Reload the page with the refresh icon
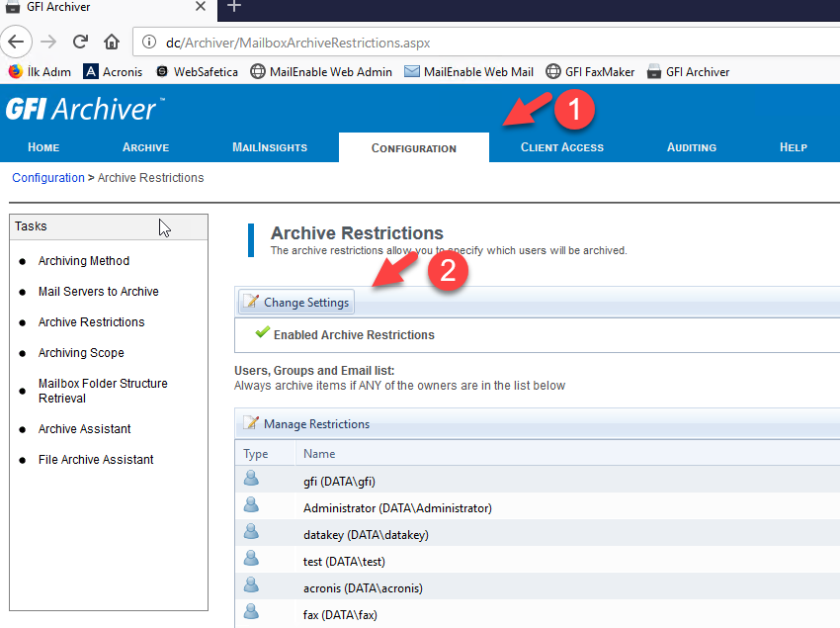The image size is (840, 628). 80,42
